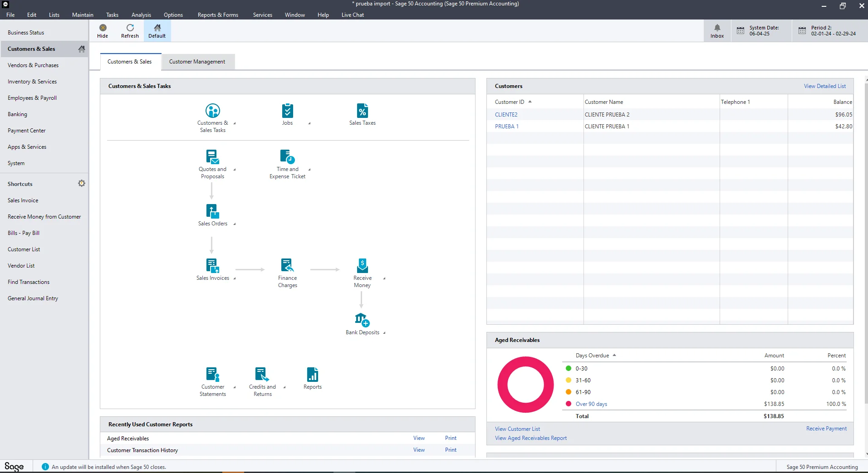
Task: Open the Sales Taxes icon
Action: tap(362, 111)
